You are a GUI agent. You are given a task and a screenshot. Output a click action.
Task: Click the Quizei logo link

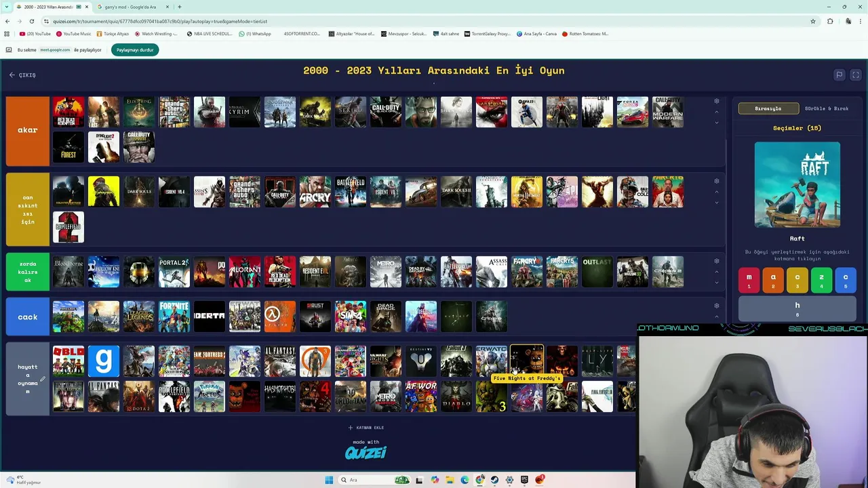click(x=366, y=452)
